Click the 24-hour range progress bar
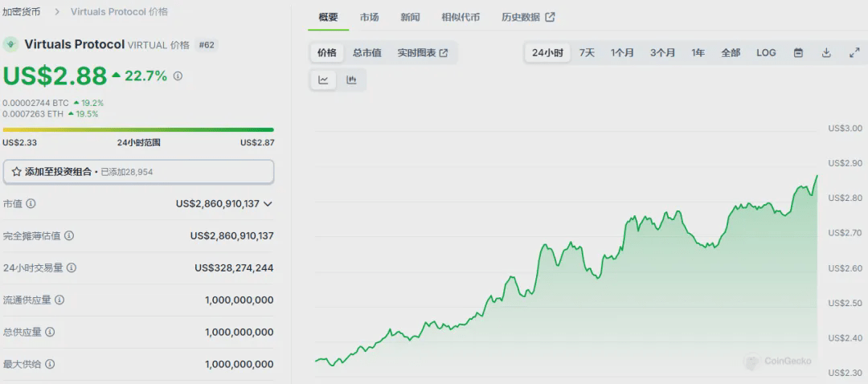Viewport: 868px width, 384px height. point(138,130)
